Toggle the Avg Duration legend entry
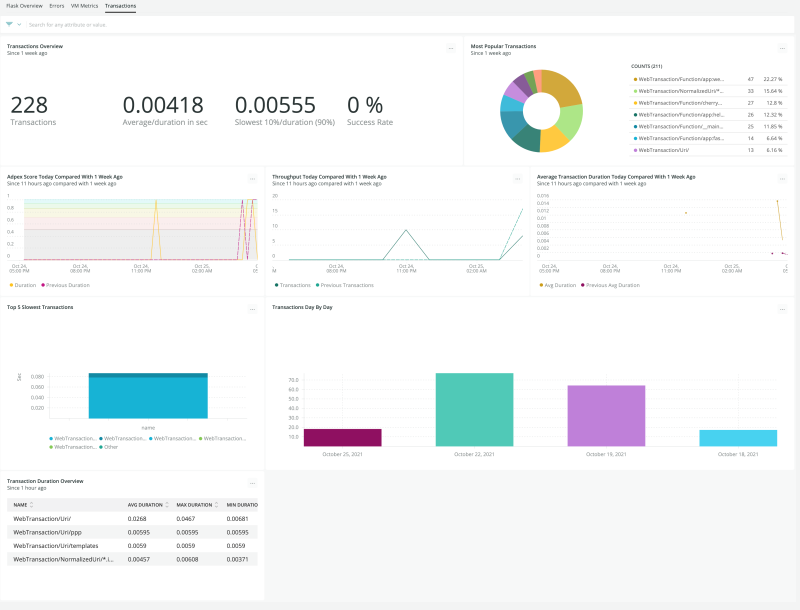Screen dimensions: 800x610 pyautogui.click(x=559, y=285)
